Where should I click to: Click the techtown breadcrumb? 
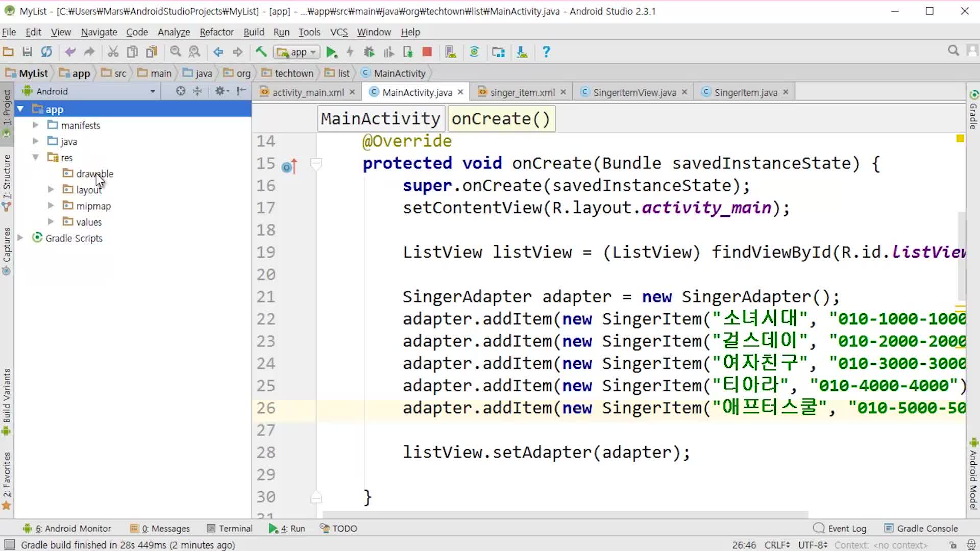coord(288,73)
